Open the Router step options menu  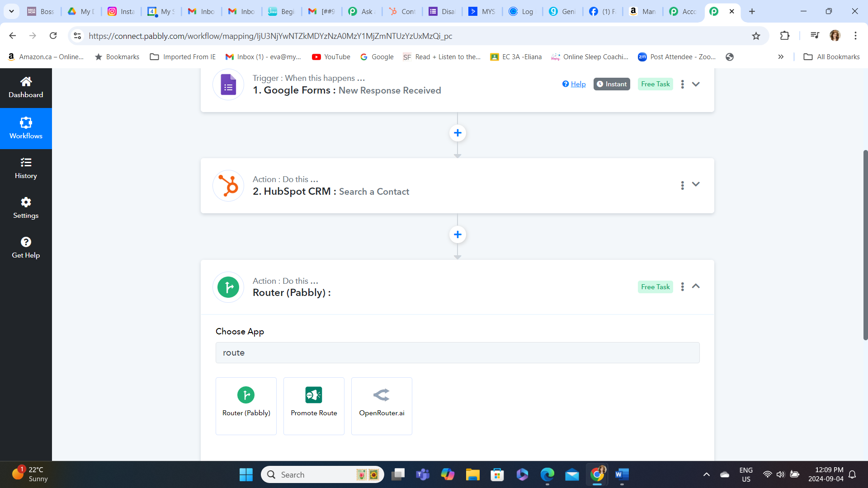683,286
